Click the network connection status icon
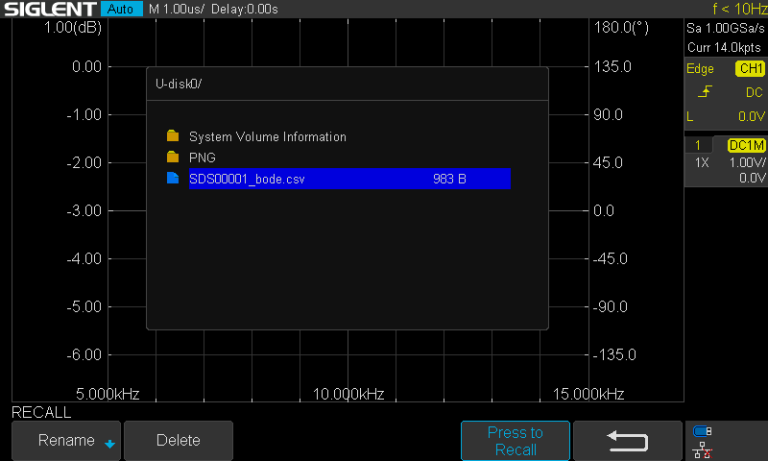 (702, 449)
